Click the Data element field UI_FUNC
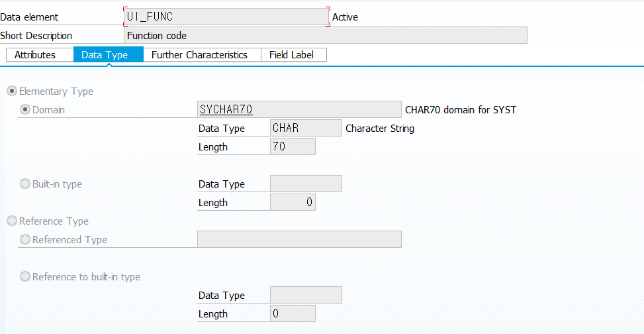Screen dimensions: 644x334 pyautogui.click(x=226, y=17)
